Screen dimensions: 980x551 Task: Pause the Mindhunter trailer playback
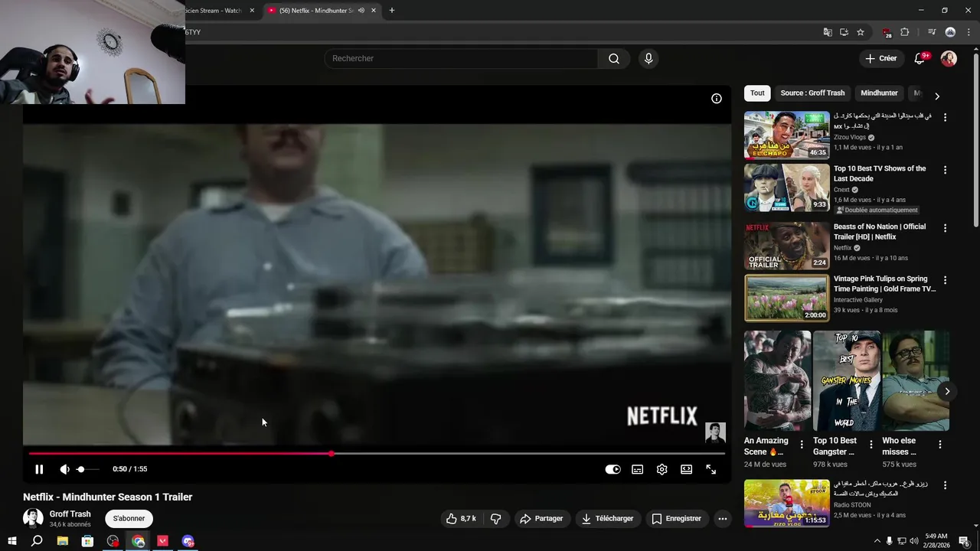pyautogui.click(x=39, y=469)
